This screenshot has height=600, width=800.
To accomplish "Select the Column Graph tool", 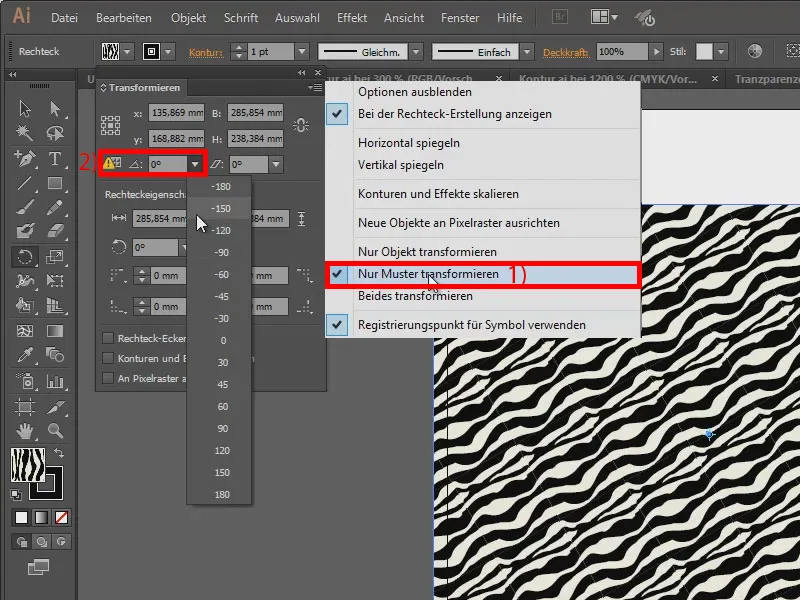I will pyautogui.click(x=55, y=381).
